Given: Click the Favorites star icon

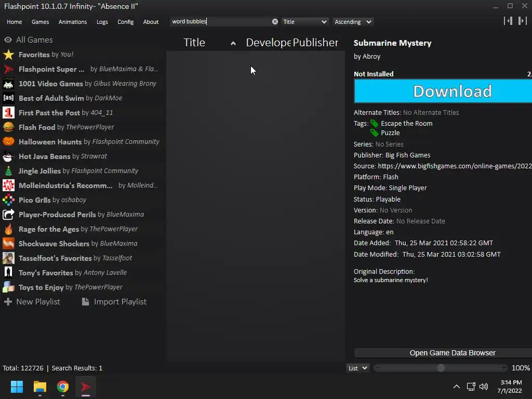Looking at the screenshot, I should [8, 55].
